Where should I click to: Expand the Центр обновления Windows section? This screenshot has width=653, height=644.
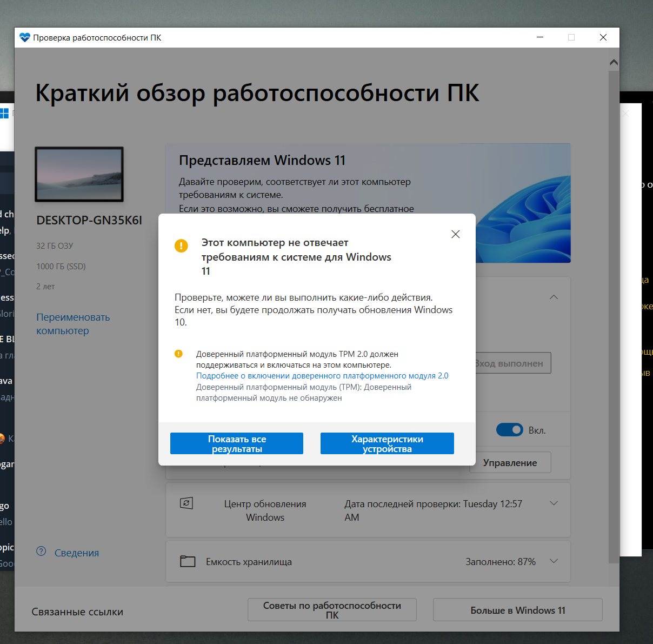554,503
